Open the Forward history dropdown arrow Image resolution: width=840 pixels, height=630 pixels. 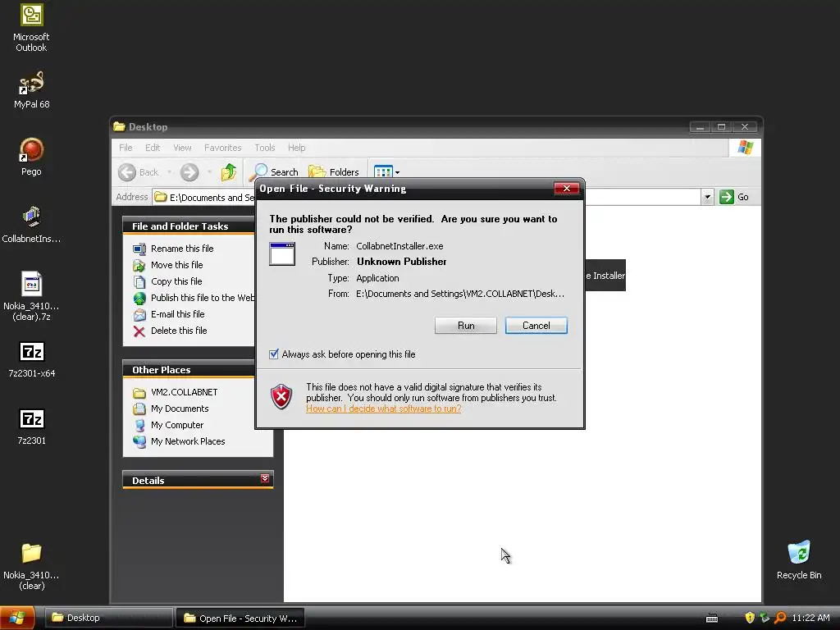tap(209, 172)
